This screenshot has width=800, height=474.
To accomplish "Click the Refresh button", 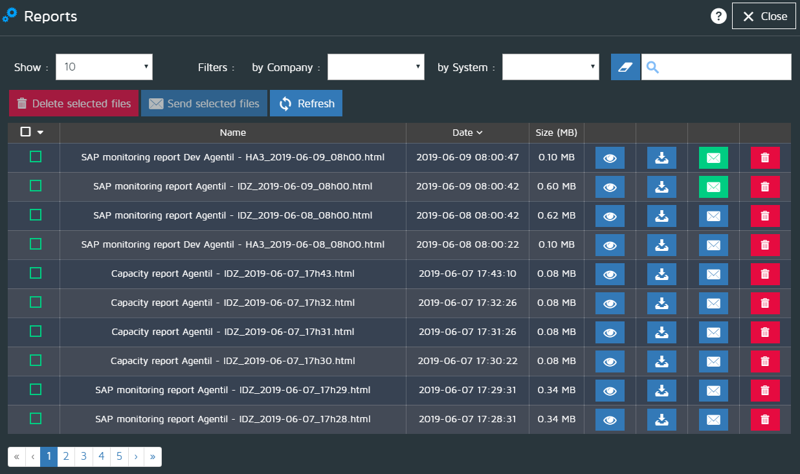I will coord(306,104).
